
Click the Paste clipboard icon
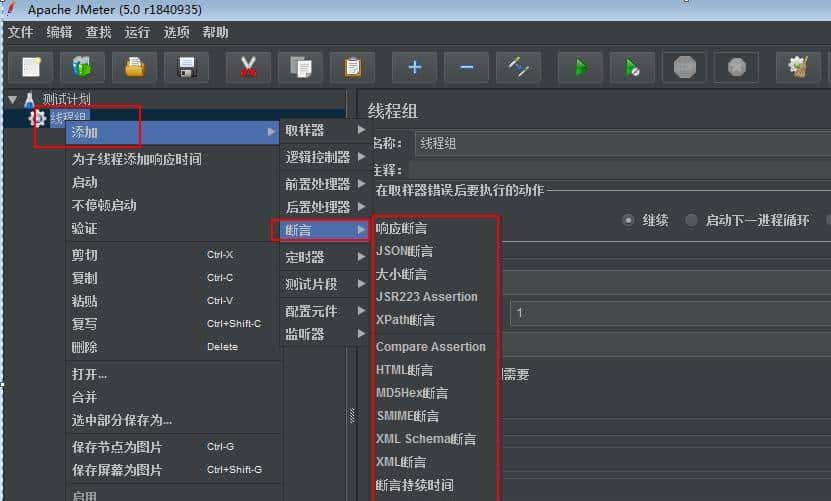click(352, 67)
